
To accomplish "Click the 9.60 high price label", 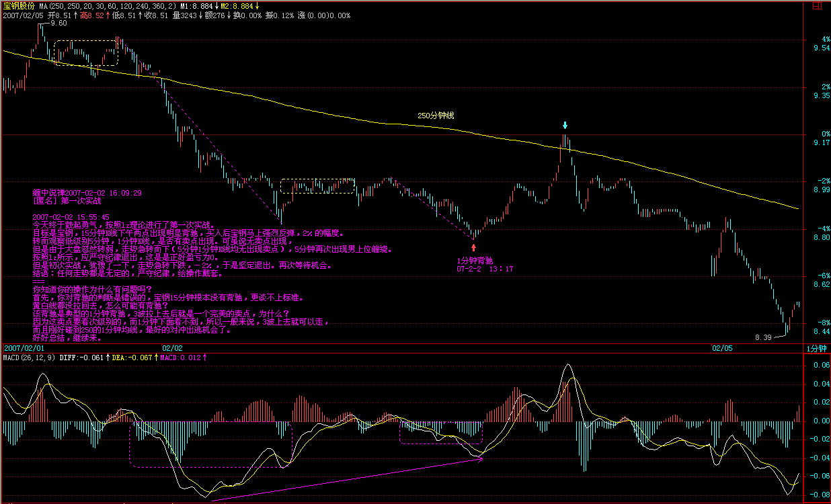I will point(58,23).
